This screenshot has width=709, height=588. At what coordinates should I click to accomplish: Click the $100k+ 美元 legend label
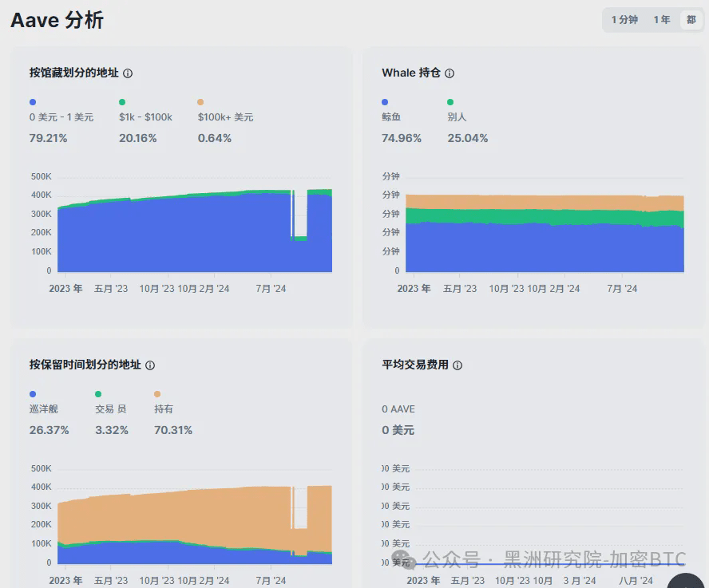click(226, 117)
